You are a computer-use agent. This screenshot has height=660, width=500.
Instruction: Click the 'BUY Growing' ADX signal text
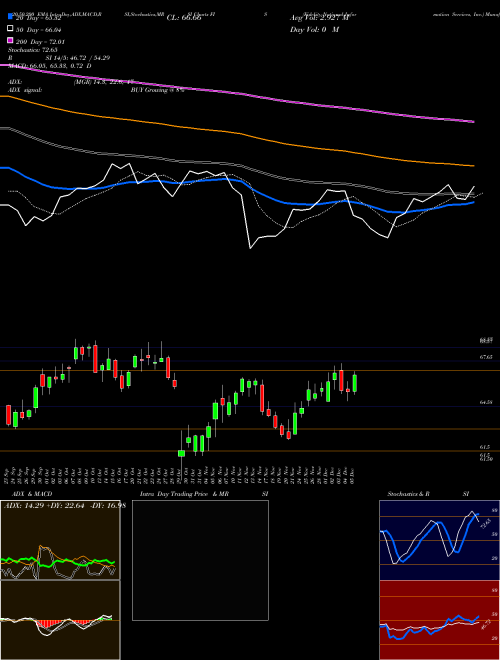pos(157,90)
